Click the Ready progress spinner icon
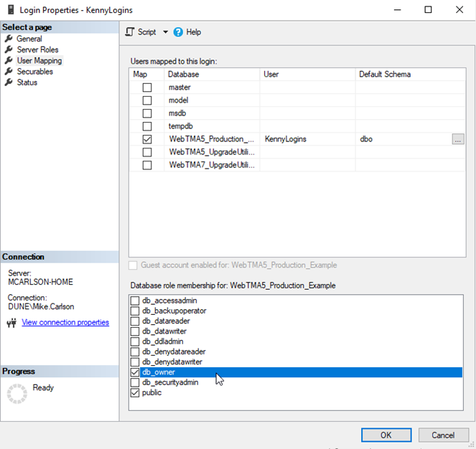The width and height of the screenshot is (476, 449). click(17, 393)
